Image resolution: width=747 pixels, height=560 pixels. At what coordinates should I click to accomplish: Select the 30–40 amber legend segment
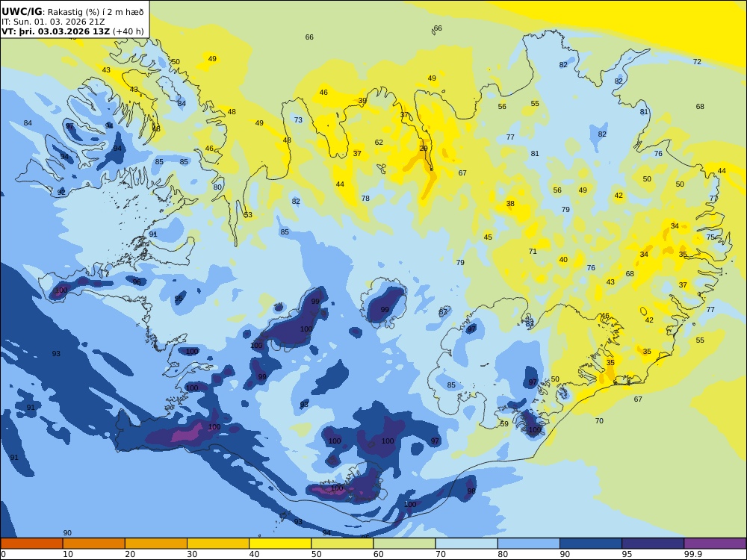click(218, 544)
